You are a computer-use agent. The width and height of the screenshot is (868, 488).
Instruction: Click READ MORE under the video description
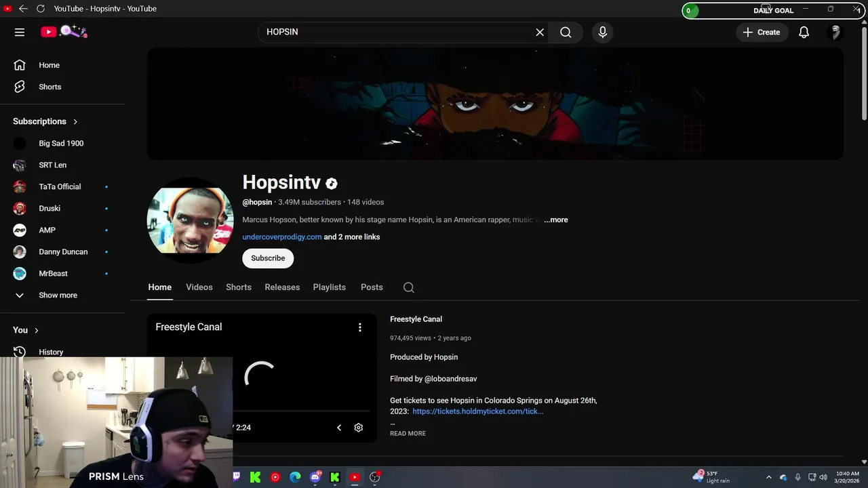pos(408,434)
